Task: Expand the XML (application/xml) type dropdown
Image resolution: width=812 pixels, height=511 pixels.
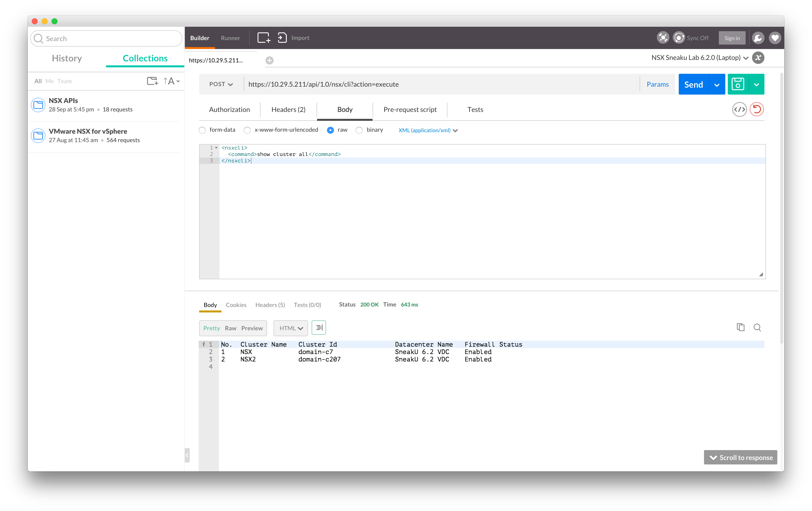Action: [428, 130]
